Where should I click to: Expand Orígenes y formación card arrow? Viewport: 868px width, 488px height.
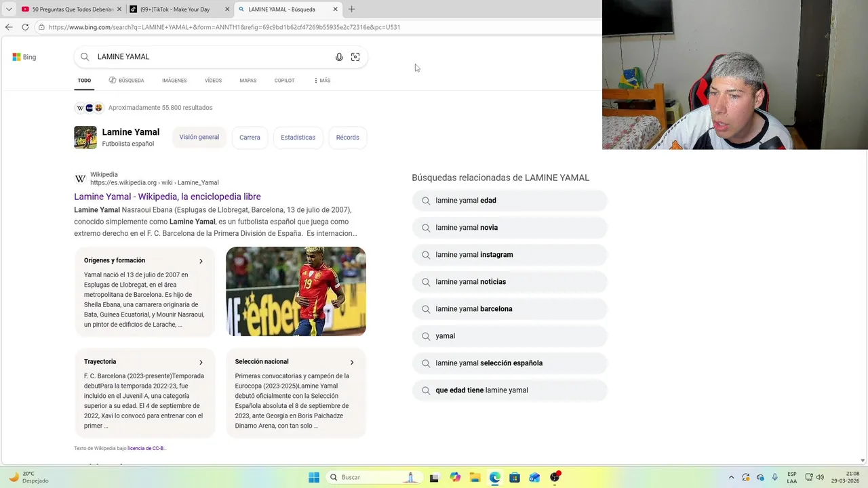click(x=201, y=261)
